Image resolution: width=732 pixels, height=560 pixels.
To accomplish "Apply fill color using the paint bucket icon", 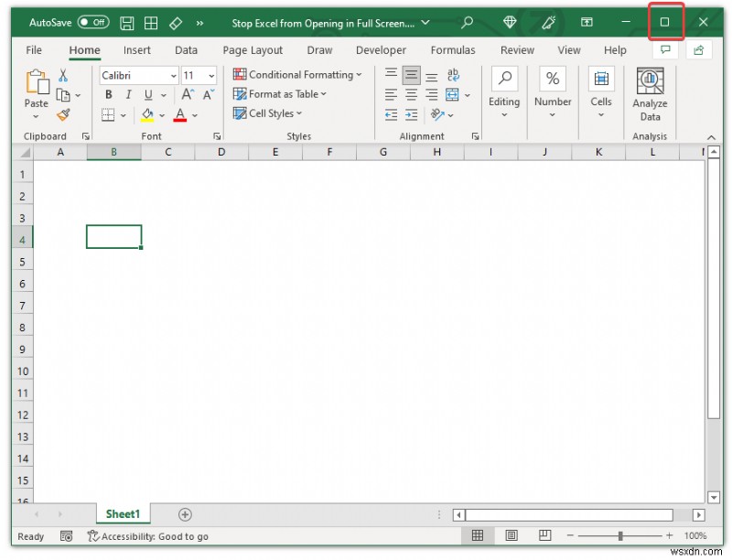I will [147, 114].
